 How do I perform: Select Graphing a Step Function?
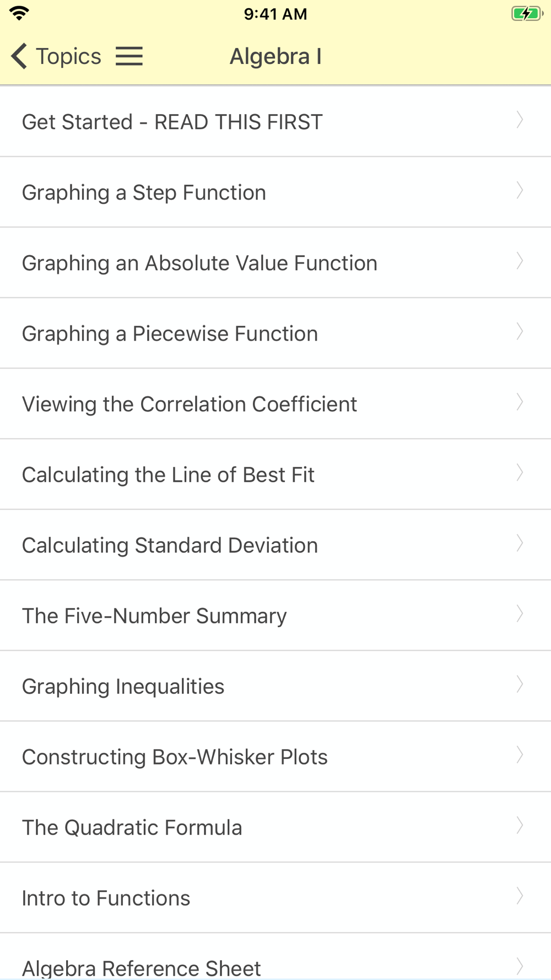[275, 192]
